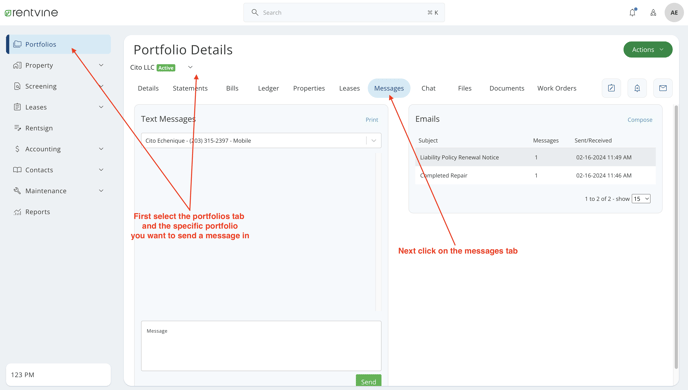The width and height of the screenshot is (688, 390).
Task: Open the AE account avatar
Action: tap(674, 13)
